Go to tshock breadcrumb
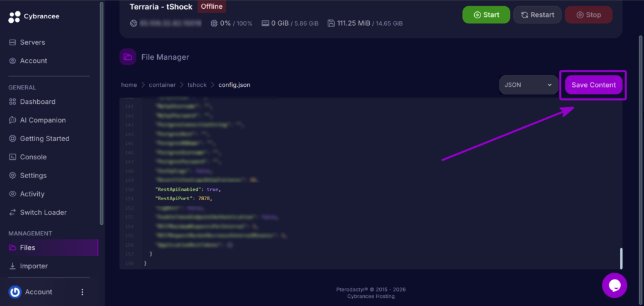This screenshot has width=644, height=306. [x=197, y=85]
